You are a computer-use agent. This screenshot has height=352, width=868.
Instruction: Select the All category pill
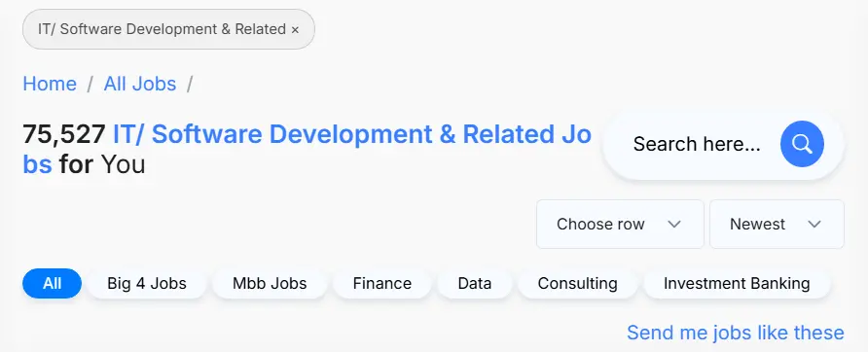click(52, 284)
